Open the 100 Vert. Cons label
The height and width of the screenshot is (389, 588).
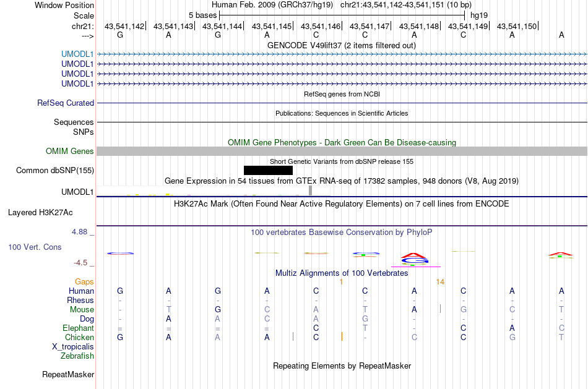(x=35, y=247)
